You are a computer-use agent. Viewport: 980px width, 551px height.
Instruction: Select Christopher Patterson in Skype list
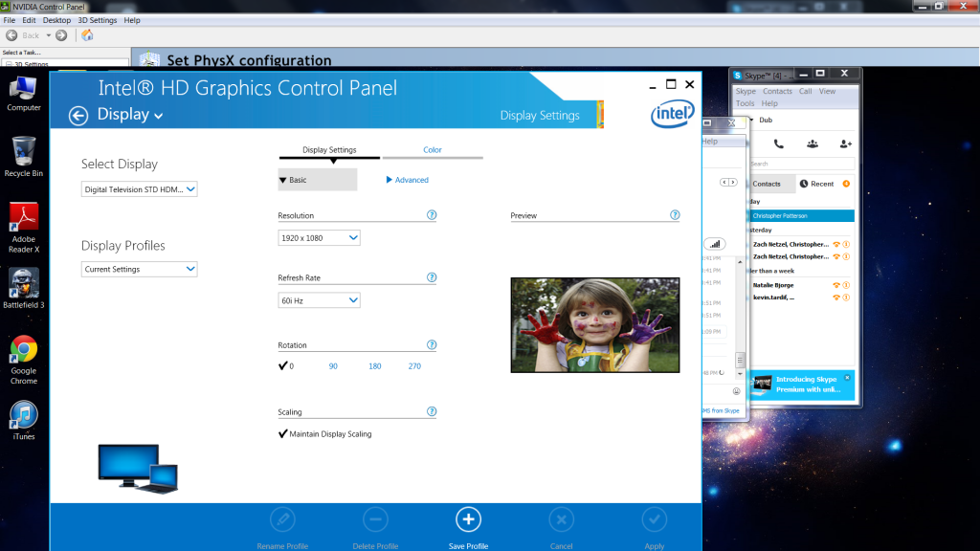801,215
